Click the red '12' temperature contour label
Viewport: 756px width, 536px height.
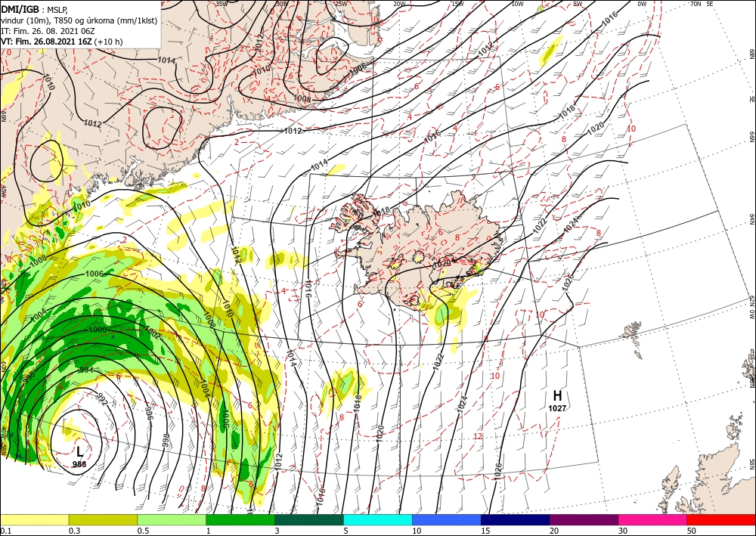pos(478,436)
